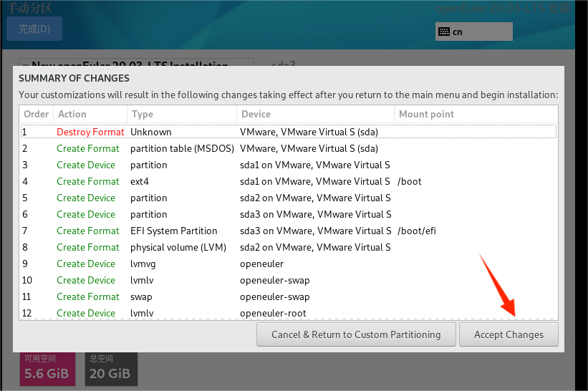
Task: Click the Accept Changes button
Action: 509,334
